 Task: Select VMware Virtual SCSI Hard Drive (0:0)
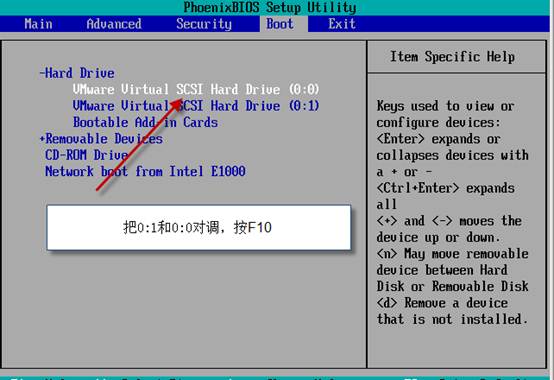196,89
